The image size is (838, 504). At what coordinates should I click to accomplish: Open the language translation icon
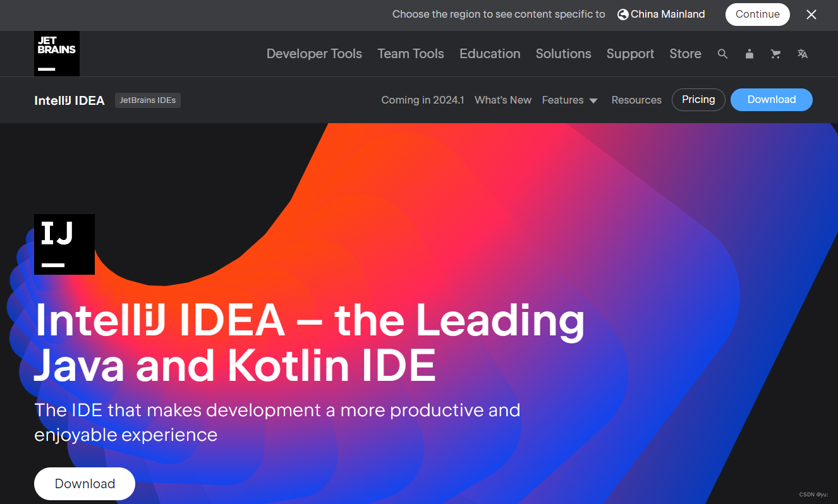(802, 54)
